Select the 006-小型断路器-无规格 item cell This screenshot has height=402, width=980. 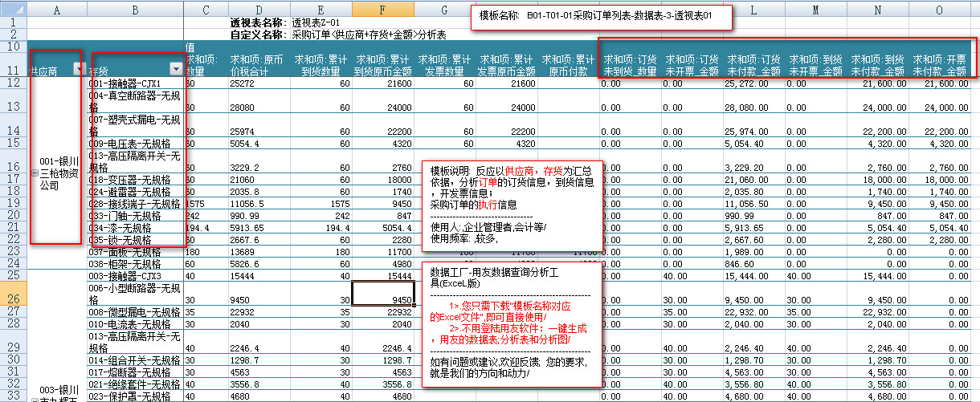134,294
